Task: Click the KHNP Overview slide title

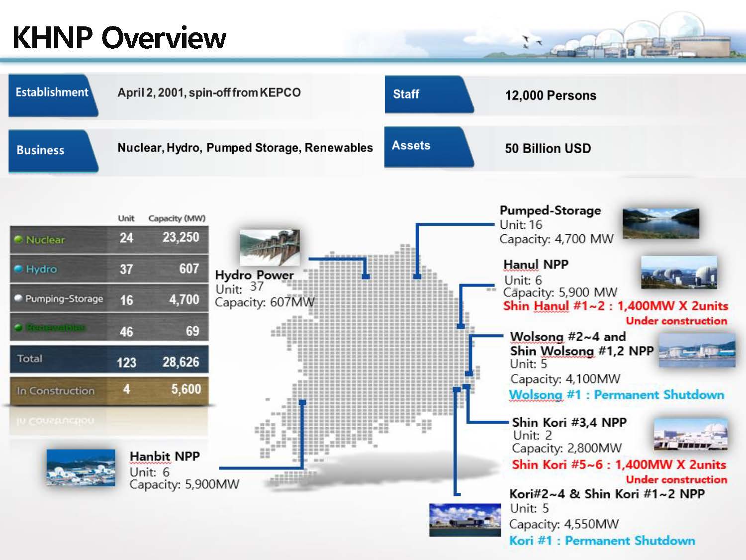Action: coord(119,38)
